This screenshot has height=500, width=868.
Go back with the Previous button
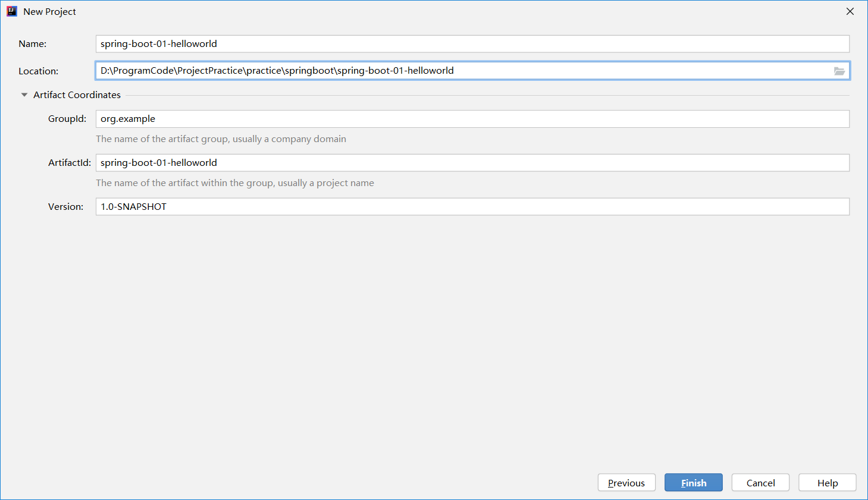tap(626, 483)
